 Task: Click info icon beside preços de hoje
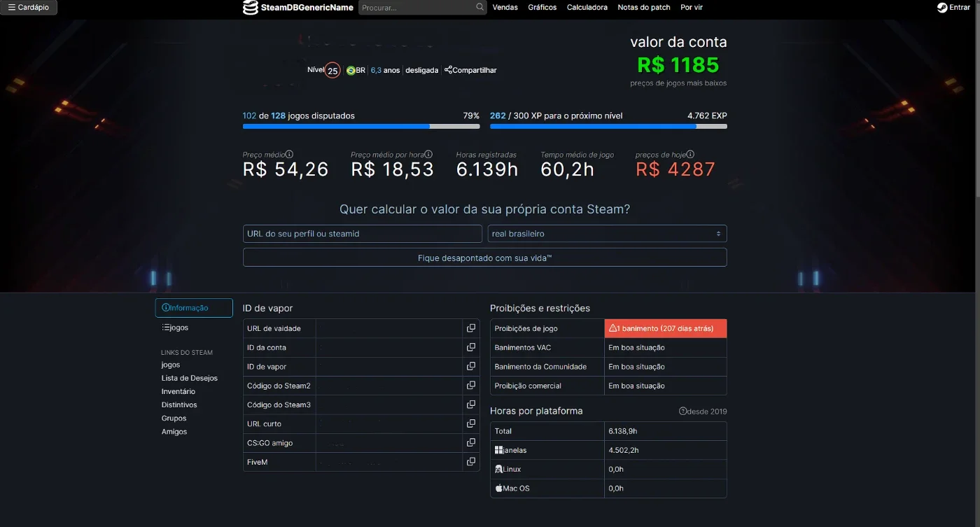[690, 155]
